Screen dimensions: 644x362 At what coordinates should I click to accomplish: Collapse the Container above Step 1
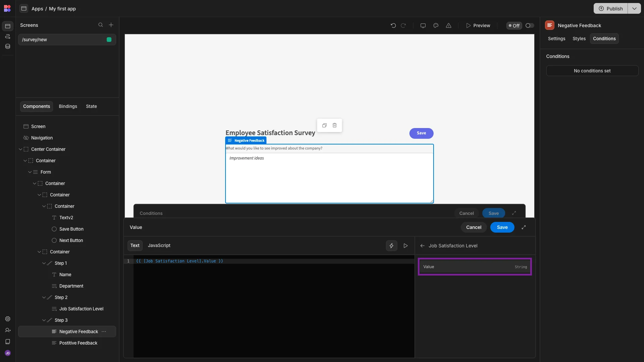click(39, 252)
